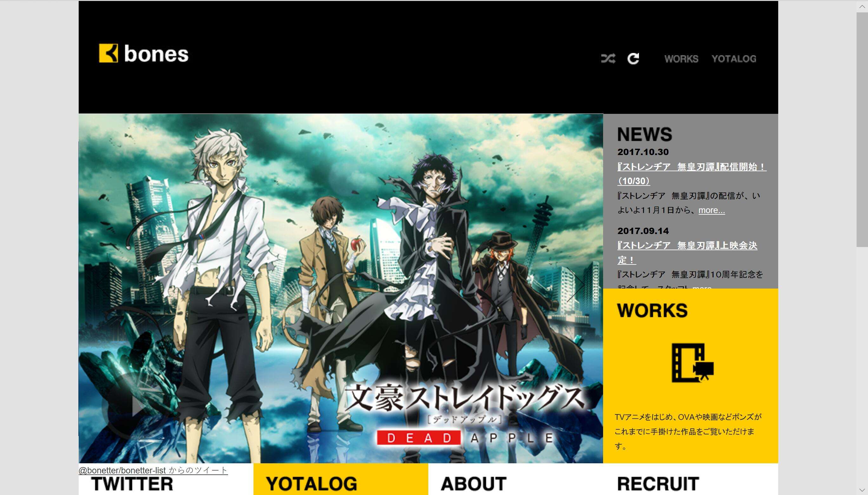Image resolution: width=868 pixels, height=495 pixels.
Task: Open the yellow YOTALOG tile
Action: pyautogui.click(x=340, y=479)
